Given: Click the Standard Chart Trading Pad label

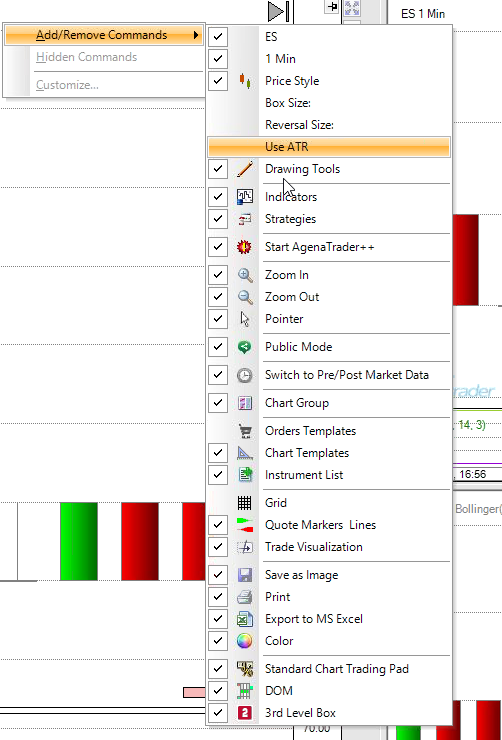Looking at the screenshot, I should pos(337,669).
